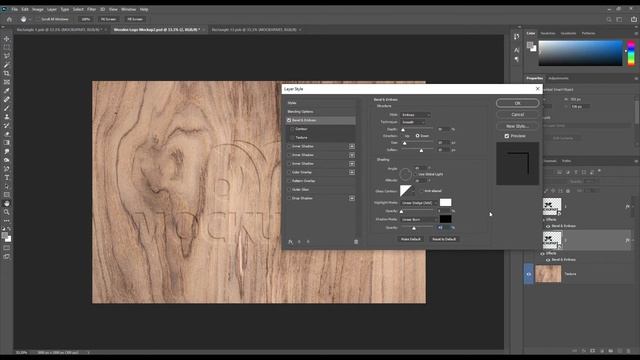Select the Move tool
Viewport: 640px width, 360px height.
click(x=7, y=39)
